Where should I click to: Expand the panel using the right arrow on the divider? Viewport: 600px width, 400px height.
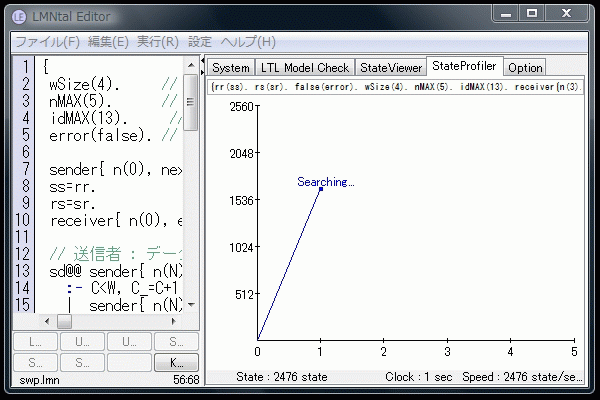(x=203, y=71)
